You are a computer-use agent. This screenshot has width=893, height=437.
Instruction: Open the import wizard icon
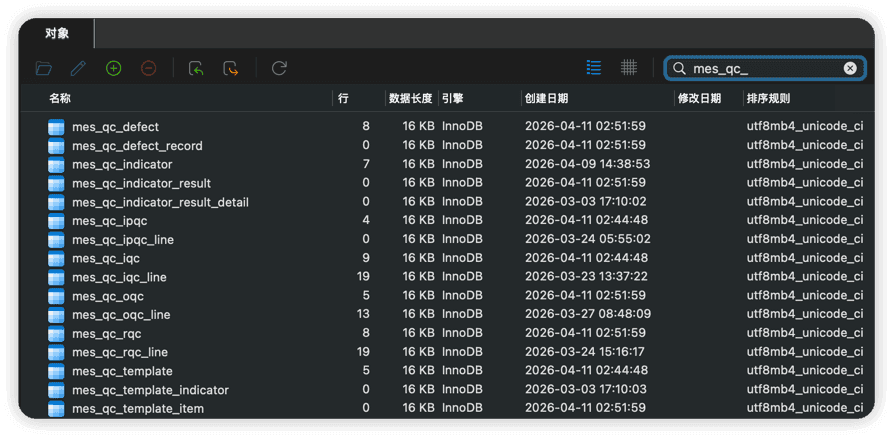tap(196, 68)
